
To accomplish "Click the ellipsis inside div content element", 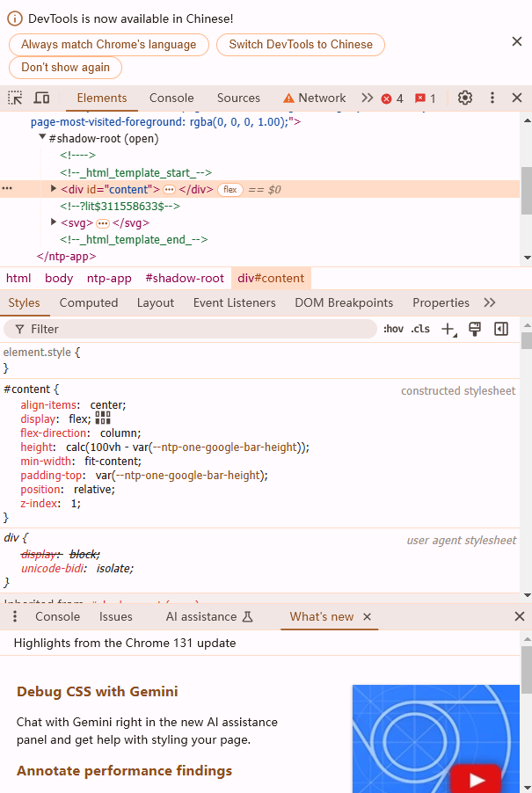I will coord(169,190).
